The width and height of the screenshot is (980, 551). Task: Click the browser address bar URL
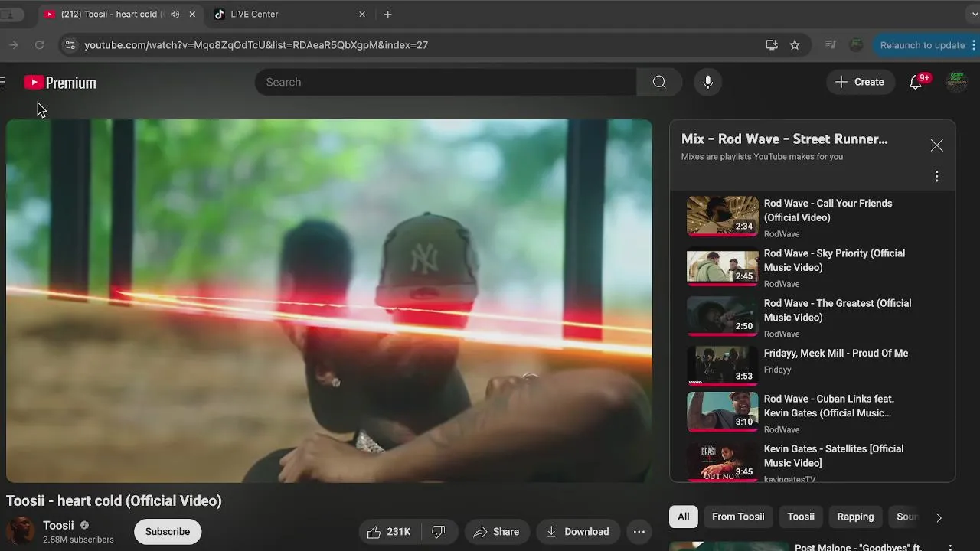(x=256, y=45)
